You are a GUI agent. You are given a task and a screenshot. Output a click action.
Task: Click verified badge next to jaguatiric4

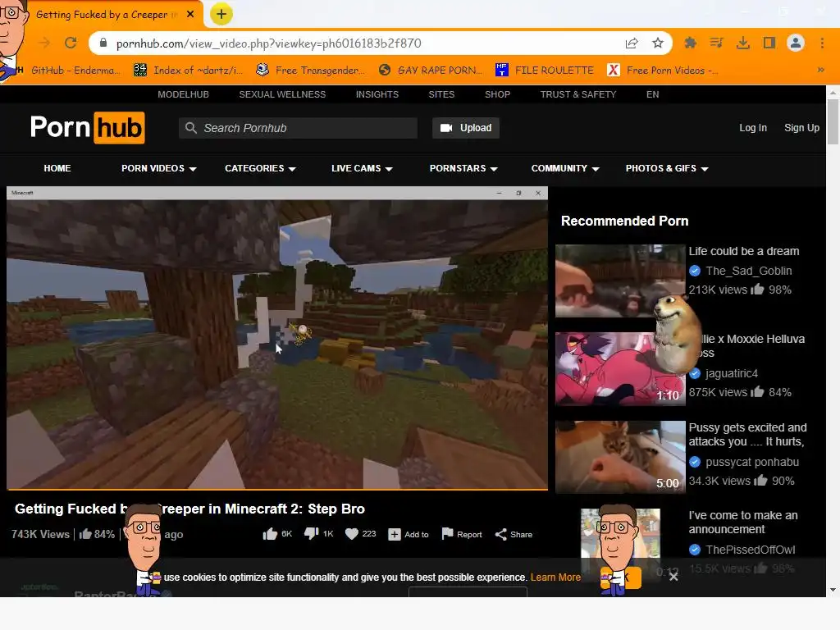point(695,373)
